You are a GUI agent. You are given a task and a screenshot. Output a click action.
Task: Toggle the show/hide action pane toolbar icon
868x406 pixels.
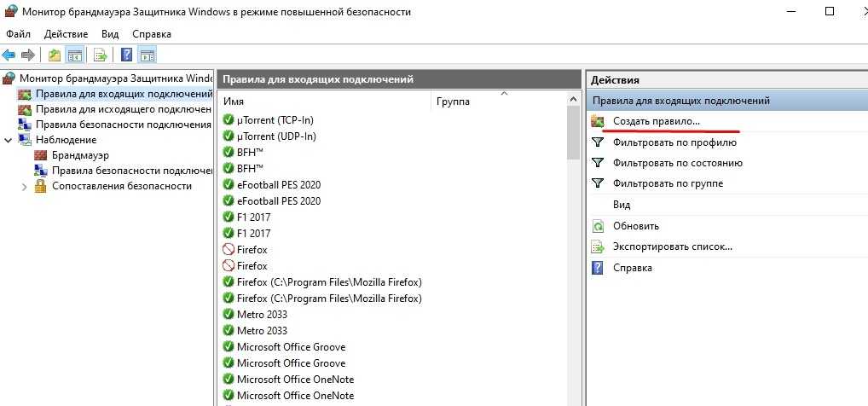click(147, 55)
